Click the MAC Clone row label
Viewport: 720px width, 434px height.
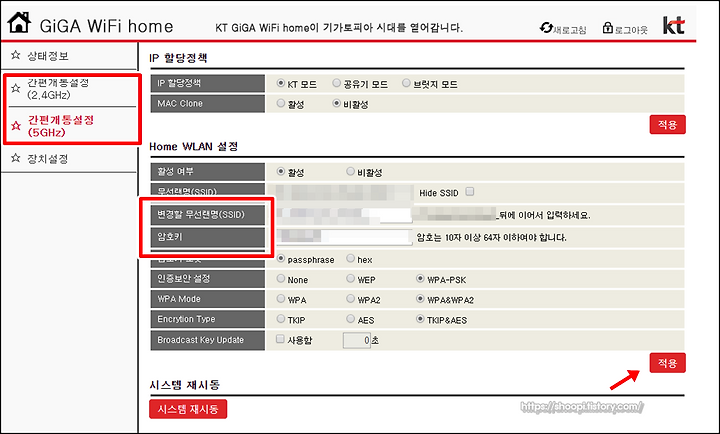[208, 104]
